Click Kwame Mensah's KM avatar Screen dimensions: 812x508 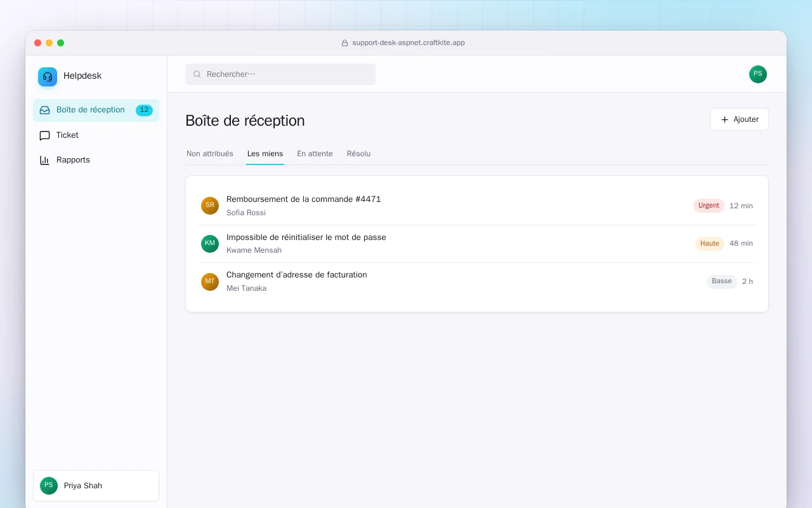[210, 244]
